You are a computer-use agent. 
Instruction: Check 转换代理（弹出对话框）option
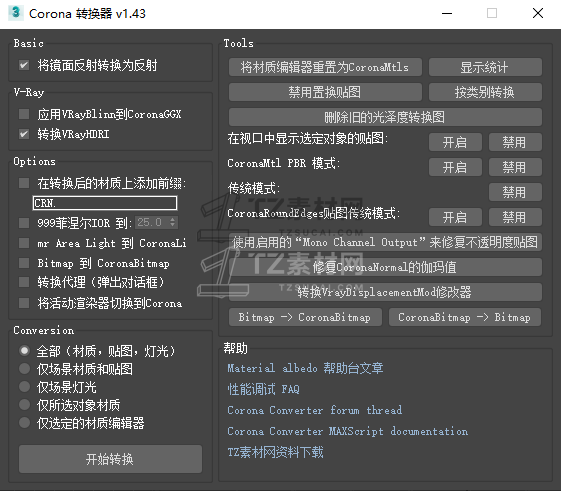pos(24,282)
